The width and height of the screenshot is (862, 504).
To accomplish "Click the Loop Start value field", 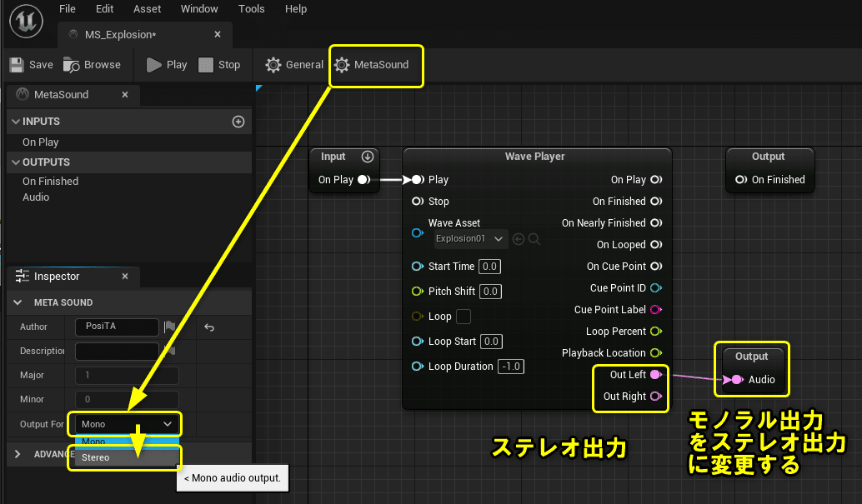I will pos(491,342).
